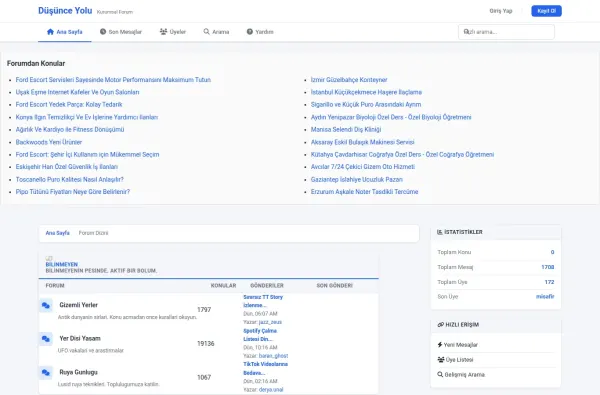Open the Gizemli Yerler forum
The height and width of the screenshot is (395, 600).
(x=78, y=305)
